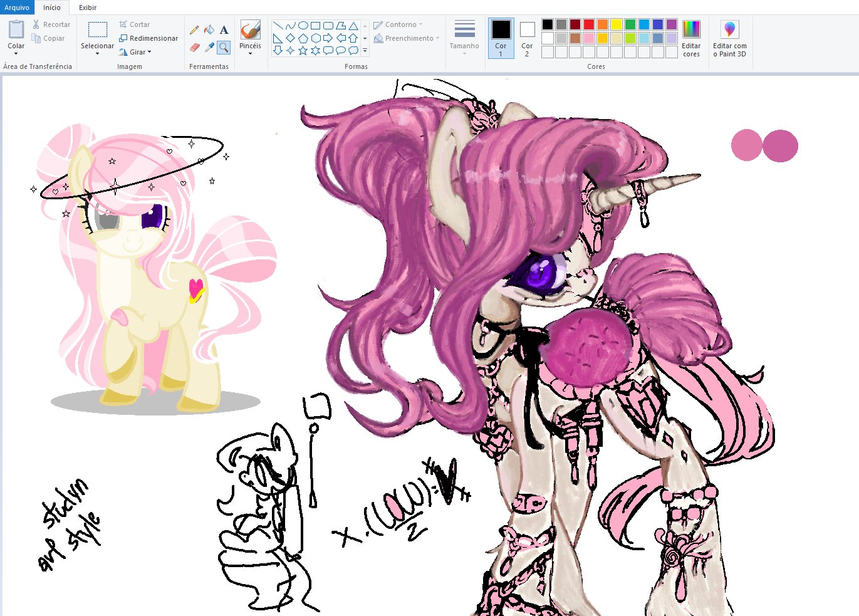This screenshot has width=859, height=616.
Task: Pick the orange palette swatch
Action: 603,24
